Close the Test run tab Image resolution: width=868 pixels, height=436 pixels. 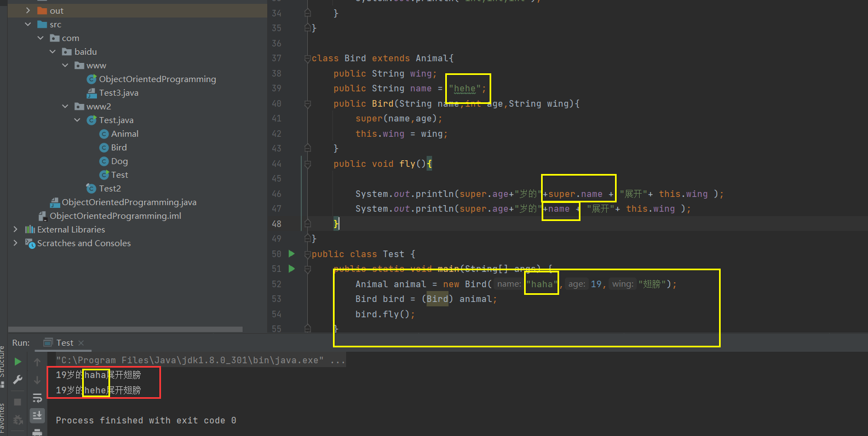[x=81, y=343]
